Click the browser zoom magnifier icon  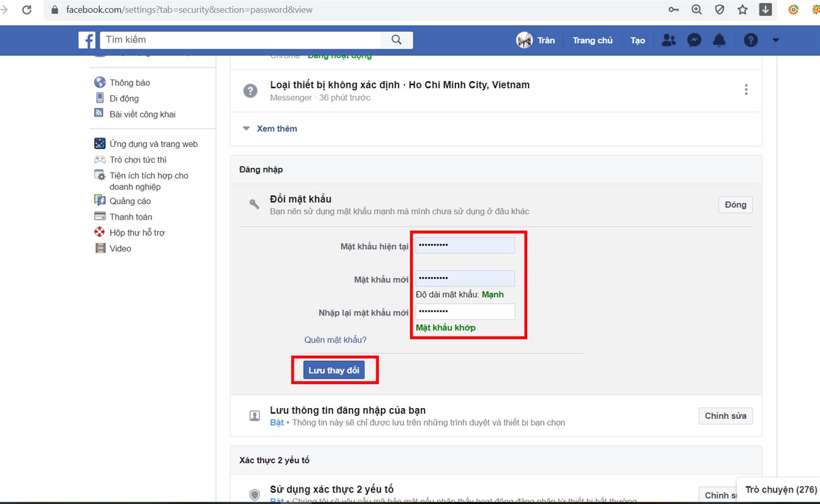[x=696, y=9]
